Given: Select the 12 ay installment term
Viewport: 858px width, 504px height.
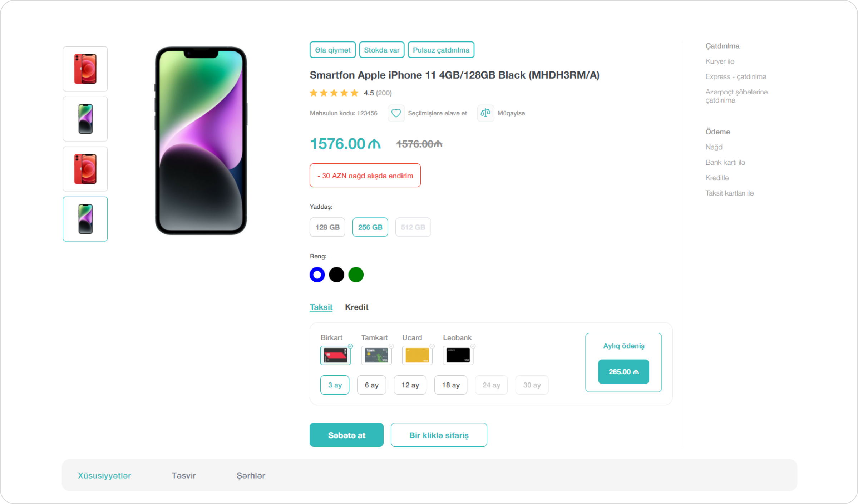Looking at the screenshot, I should (410, 385).
